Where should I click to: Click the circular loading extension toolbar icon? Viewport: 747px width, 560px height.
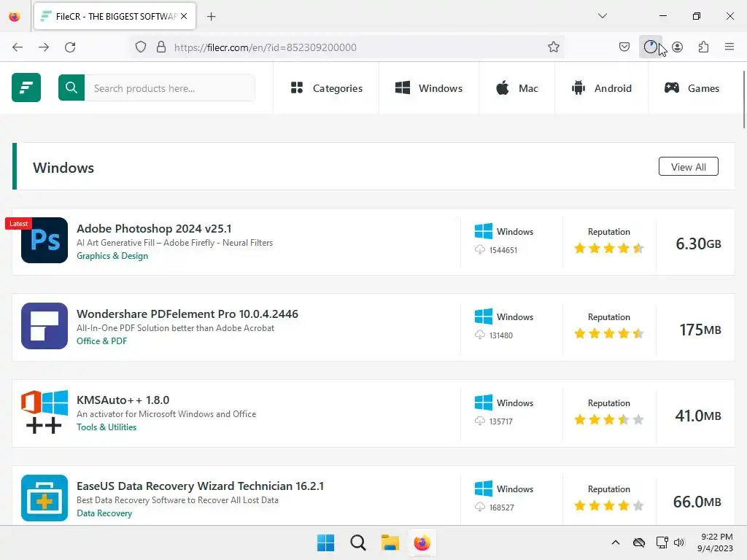(650, 47)
